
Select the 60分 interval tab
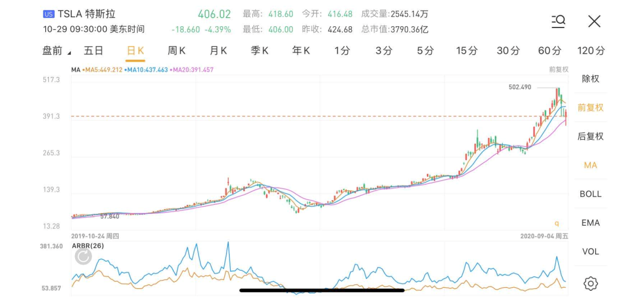[550, 51]
